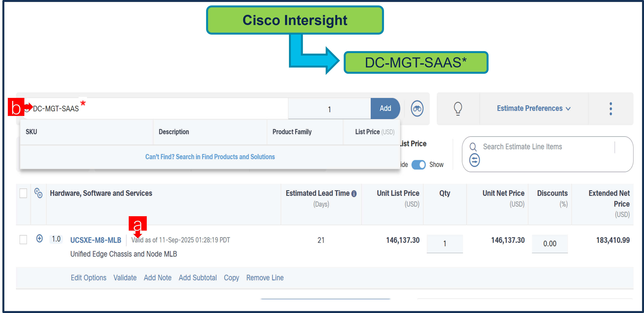Viewport: 644px width, 313px height.
Task: Click the Validate action link
Action: (x=125, y=278)
